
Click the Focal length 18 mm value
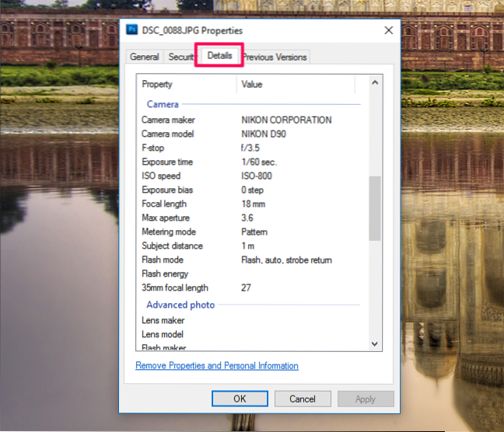254,204
